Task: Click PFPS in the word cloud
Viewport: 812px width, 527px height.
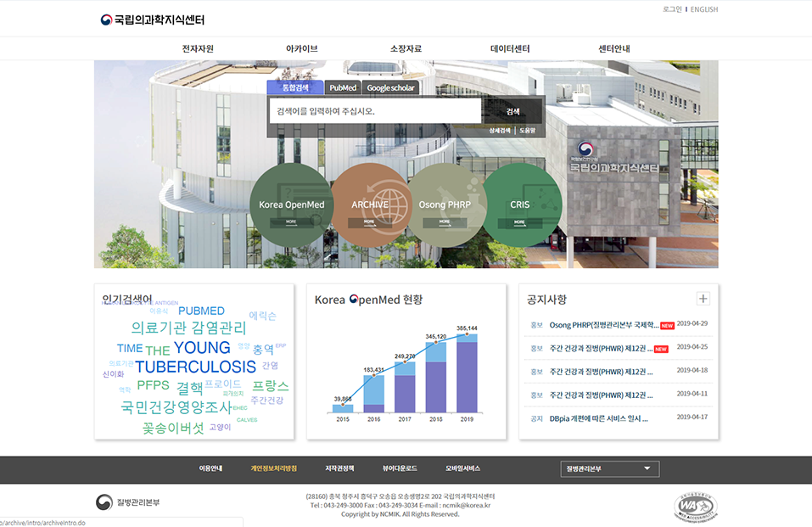Action: 154,385
